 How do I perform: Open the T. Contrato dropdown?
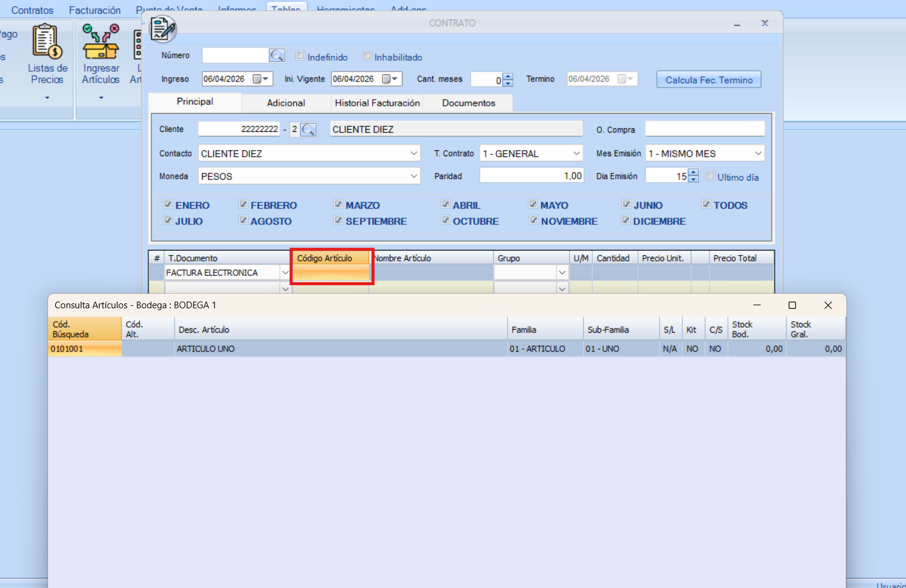(x=576, y=153)
